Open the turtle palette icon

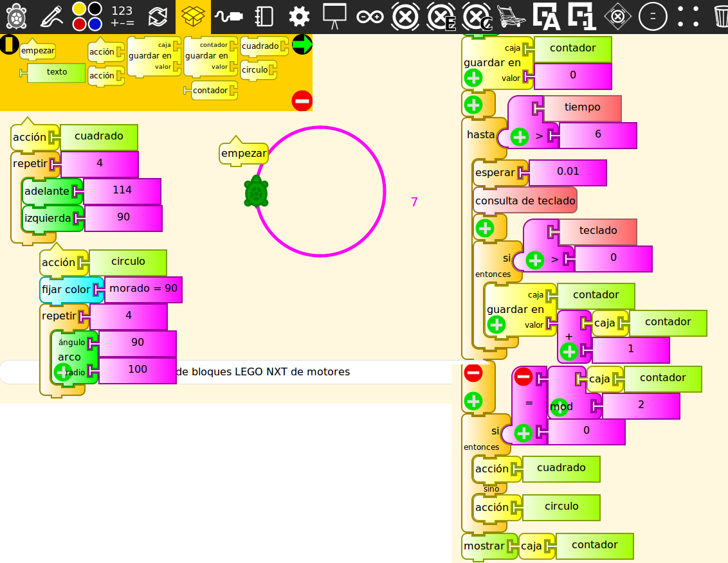click(x=17, y=17)
